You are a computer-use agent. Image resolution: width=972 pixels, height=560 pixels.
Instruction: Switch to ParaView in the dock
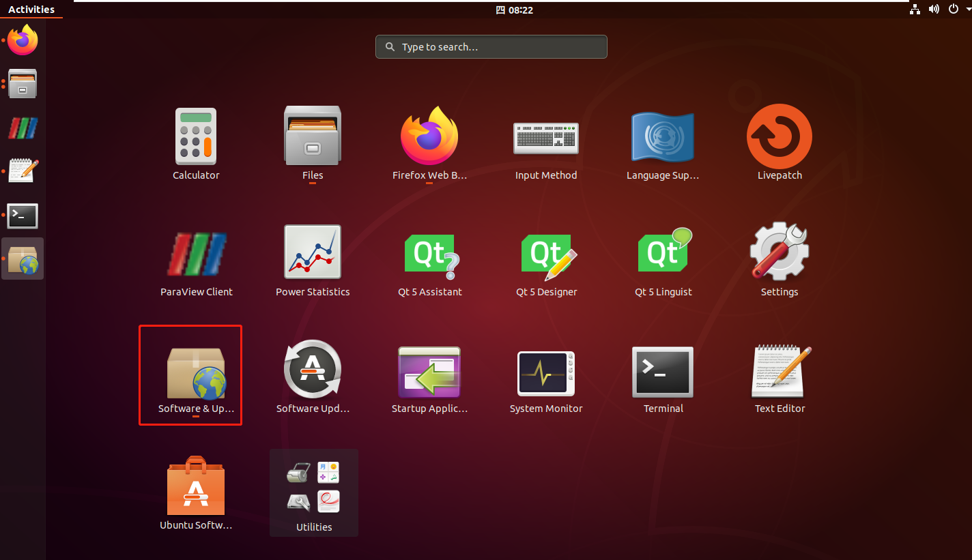[x=23, y=128]
